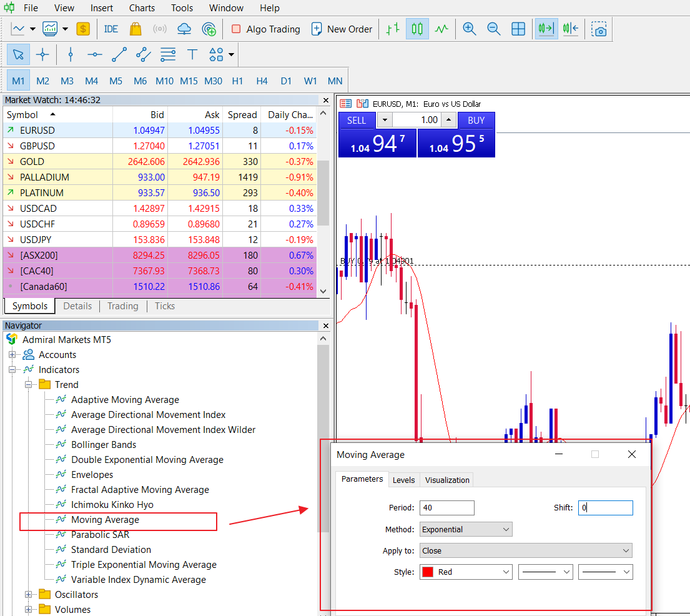Image resolution: width=690 pixels, height=616 pixels.
Task: Select the crosshair cursor tool
Action: click(x=42, y=54)
